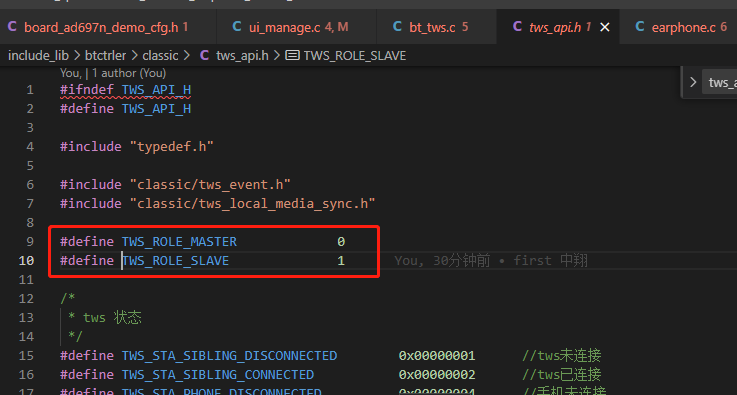
Task: Click line number 1 in gutter
Action: [x=30, y=90]
